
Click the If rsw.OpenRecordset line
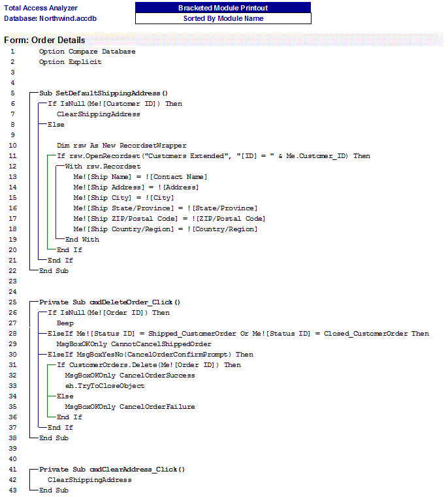(x=213, y=155)
